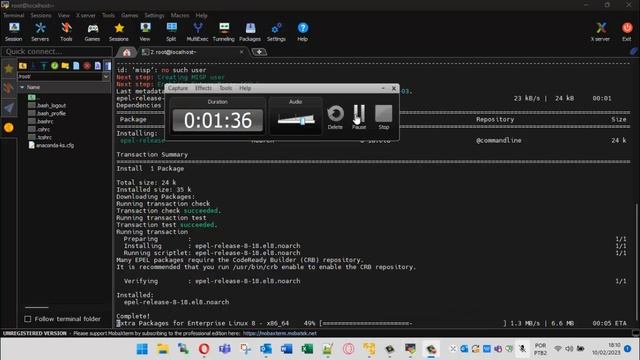Open the Tools toolbar icon

(x=66, y=32)
